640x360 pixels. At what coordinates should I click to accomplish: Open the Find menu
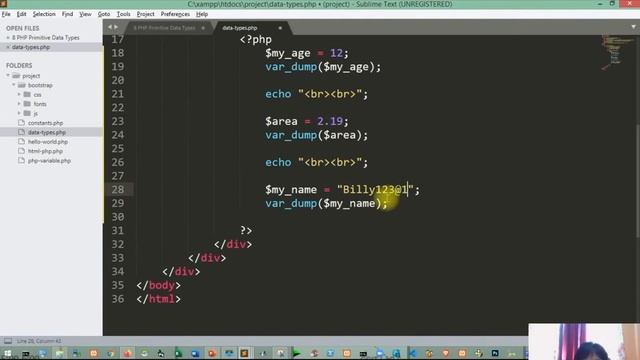tap(67, 14)
